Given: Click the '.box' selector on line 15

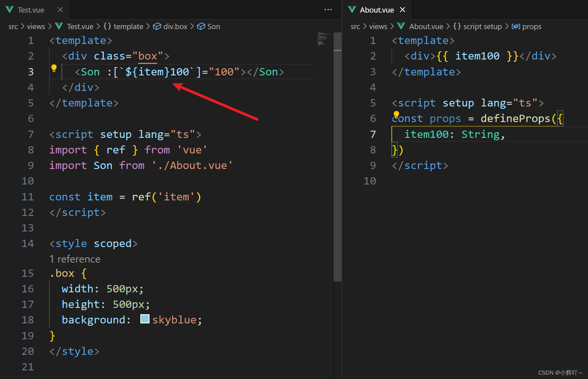Looking at the screenshot, I should tap(62, 273).
